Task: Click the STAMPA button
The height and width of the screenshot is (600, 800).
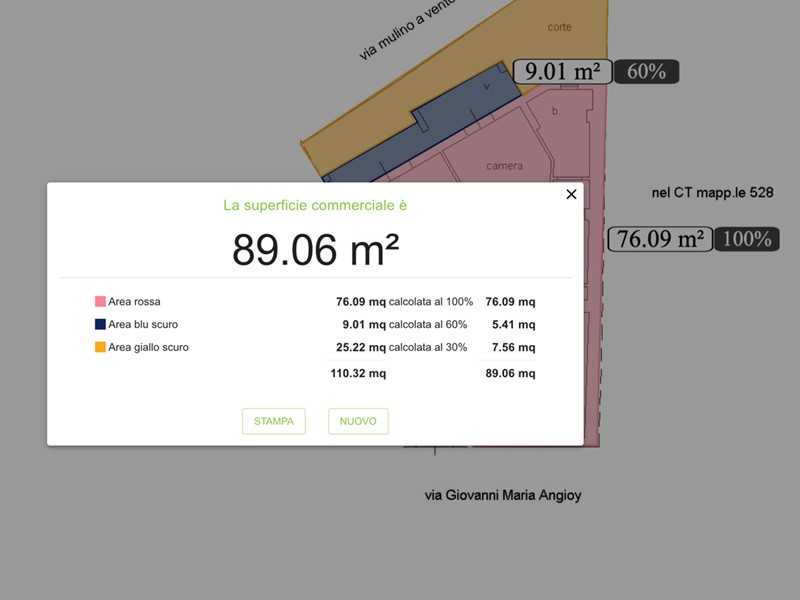Action: [x=274, y=421]
